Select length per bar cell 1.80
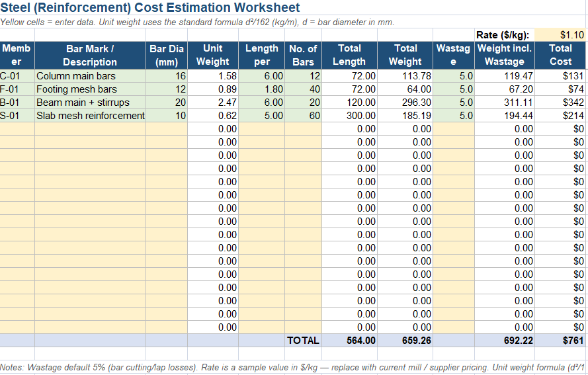Viewport: 588px width, 375px height. 261,89
